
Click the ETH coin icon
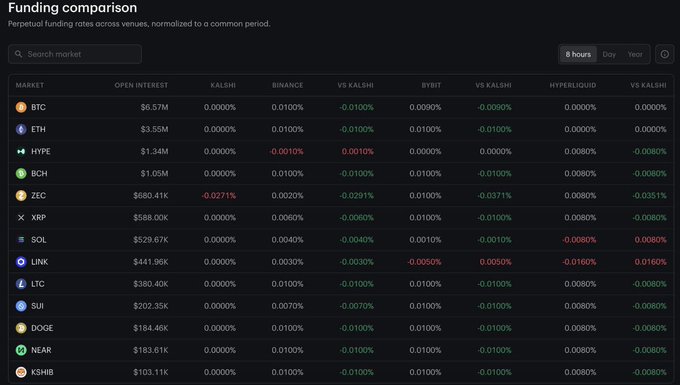[21, 129]
